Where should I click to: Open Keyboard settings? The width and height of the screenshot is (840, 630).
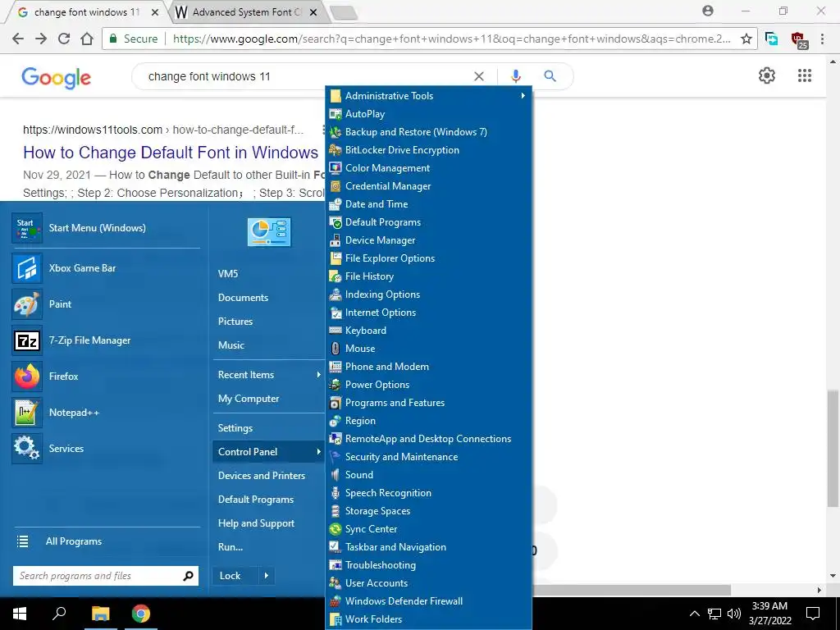click(428, 331)
